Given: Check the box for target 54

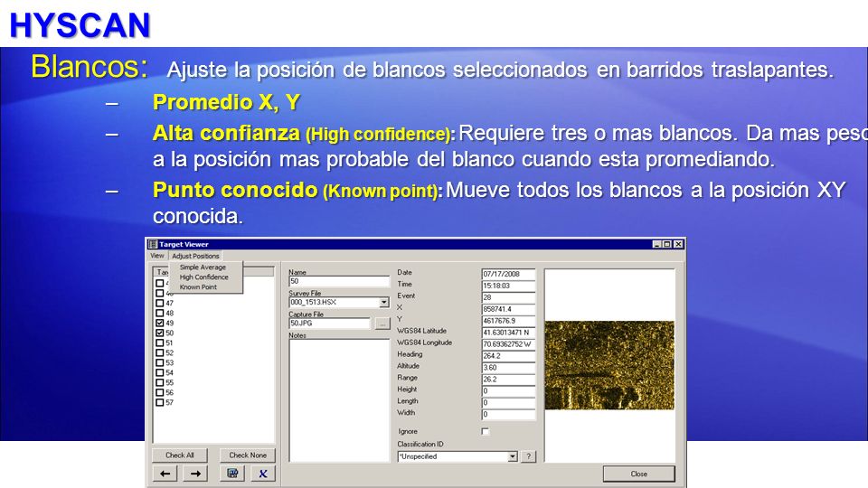Looking at the screenshot, I should click(159, 373).
